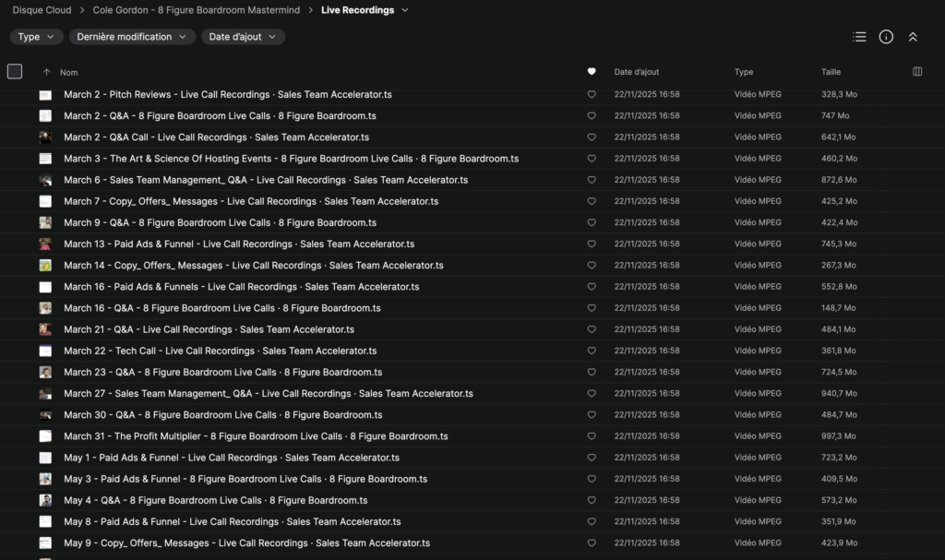Click the Live Recordings breadcrumb title
Image resolution: width=945 pixels, height=560 pixels.
pos(357,10)
